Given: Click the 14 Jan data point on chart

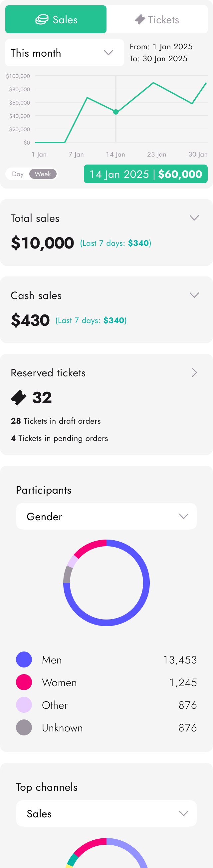Looking at the screenshot, I should point(116,112).
